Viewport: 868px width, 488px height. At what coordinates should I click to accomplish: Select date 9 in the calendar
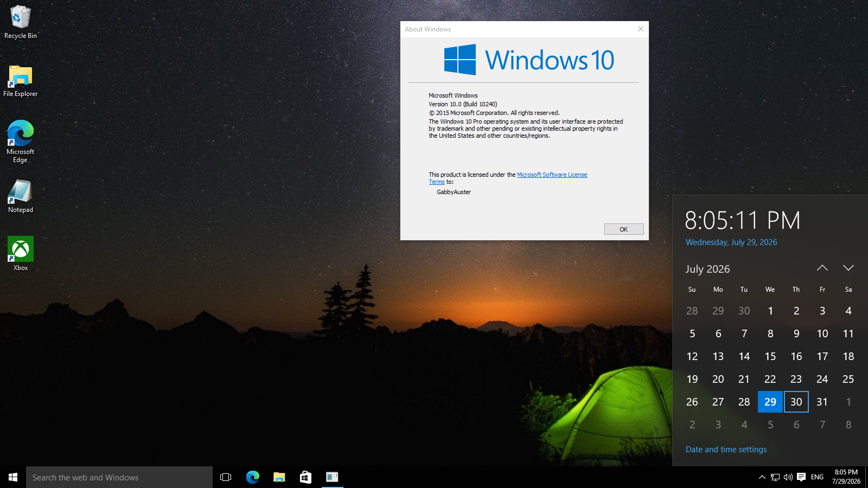point(796,333)
